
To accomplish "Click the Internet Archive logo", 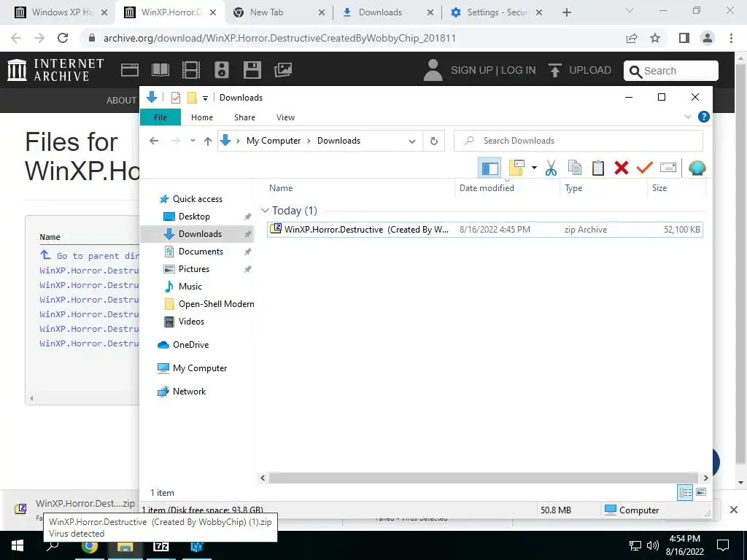I will [55, 69].
